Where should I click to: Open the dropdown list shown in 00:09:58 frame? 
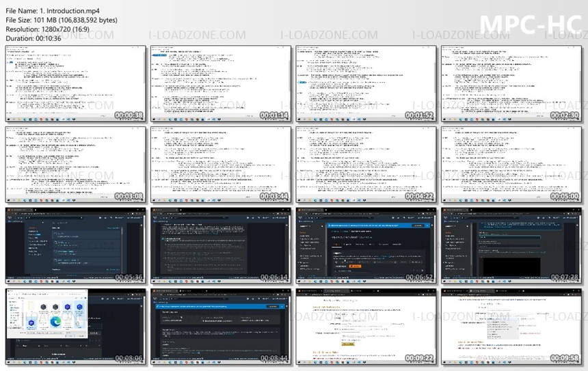point(502,329)
